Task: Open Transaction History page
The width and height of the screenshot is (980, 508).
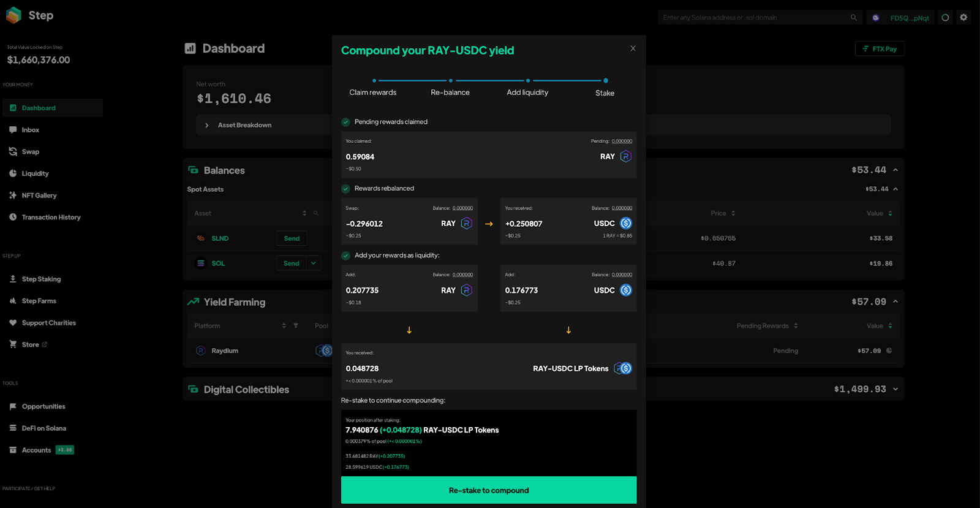Action: pyautogui.click(x=53, y=217)
